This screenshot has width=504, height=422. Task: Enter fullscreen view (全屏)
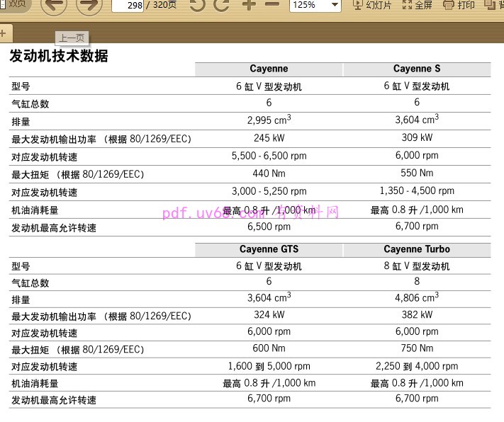417,5
